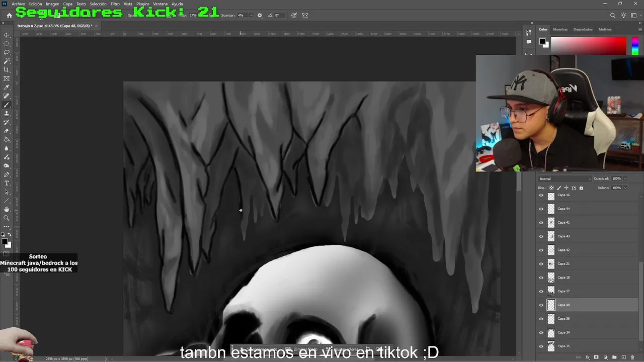Select the Brush tool
This screenshot has width=644, height=362.
tap(7, 105)
